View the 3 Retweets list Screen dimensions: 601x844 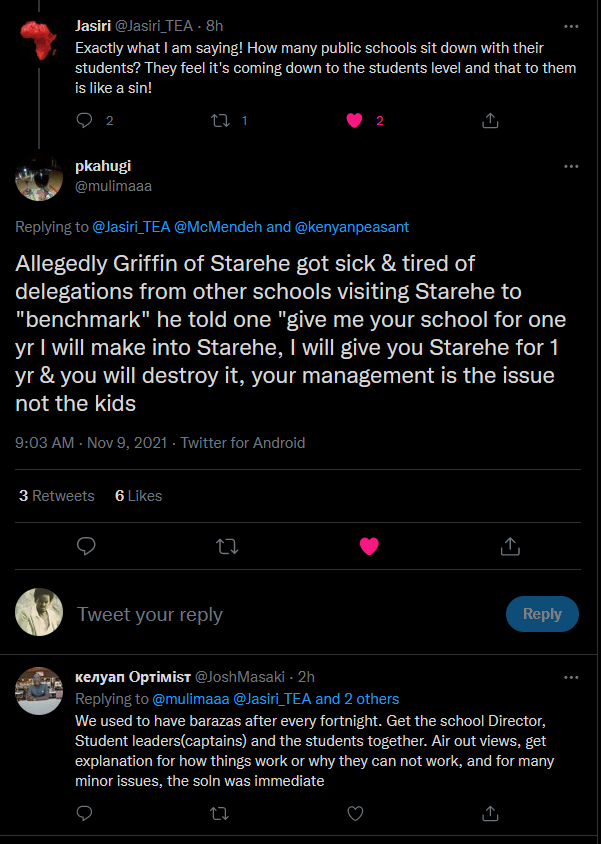pyautogui.click(x=56, y=496)
